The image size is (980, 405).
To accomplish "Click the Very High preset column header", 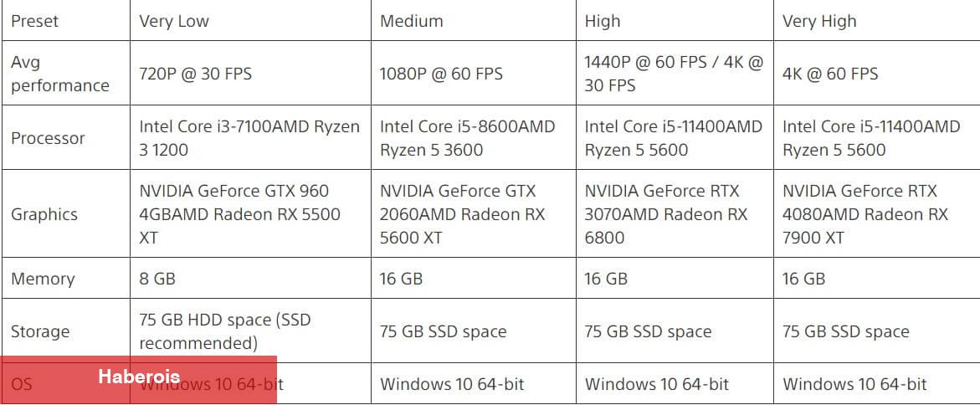I will click(877, 21).
